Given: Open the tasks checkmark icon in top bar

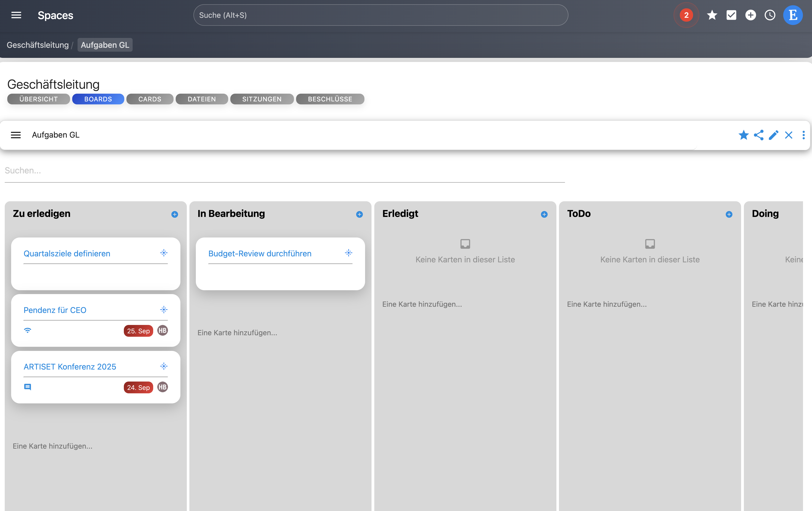Looking at the screenshot, I should 731,15.
